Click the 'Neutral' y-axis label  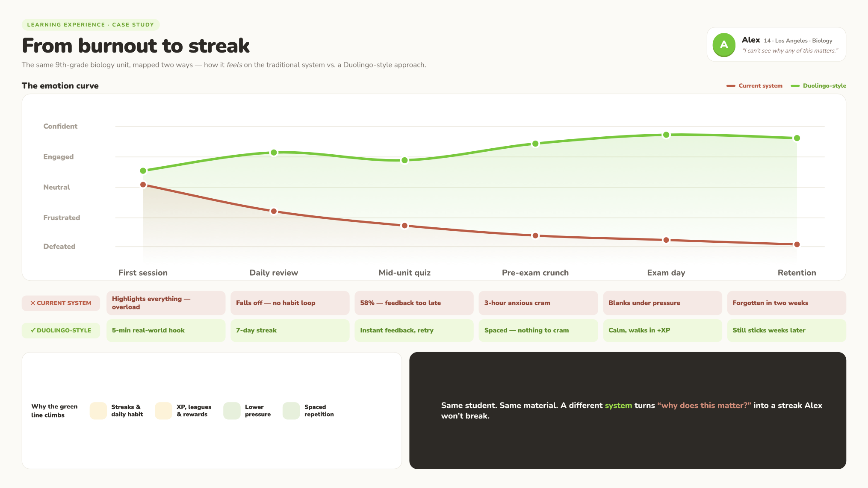tap(56, 187)
